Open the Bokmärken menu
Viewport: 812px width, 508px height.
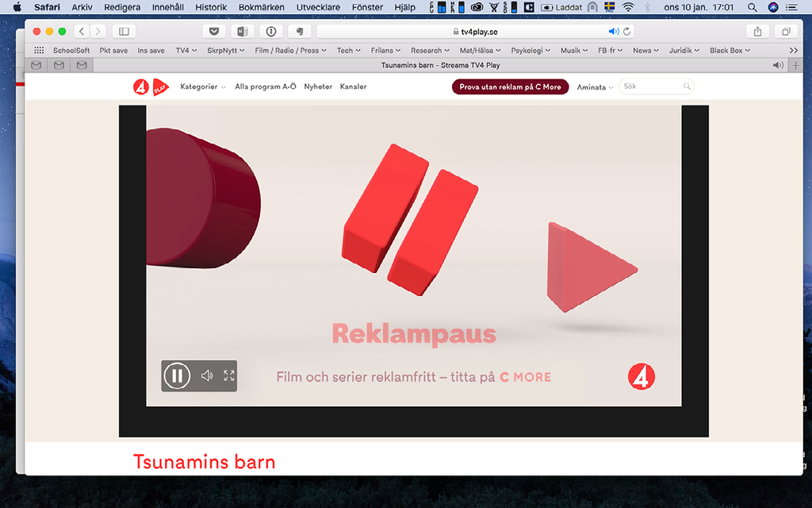262,7
